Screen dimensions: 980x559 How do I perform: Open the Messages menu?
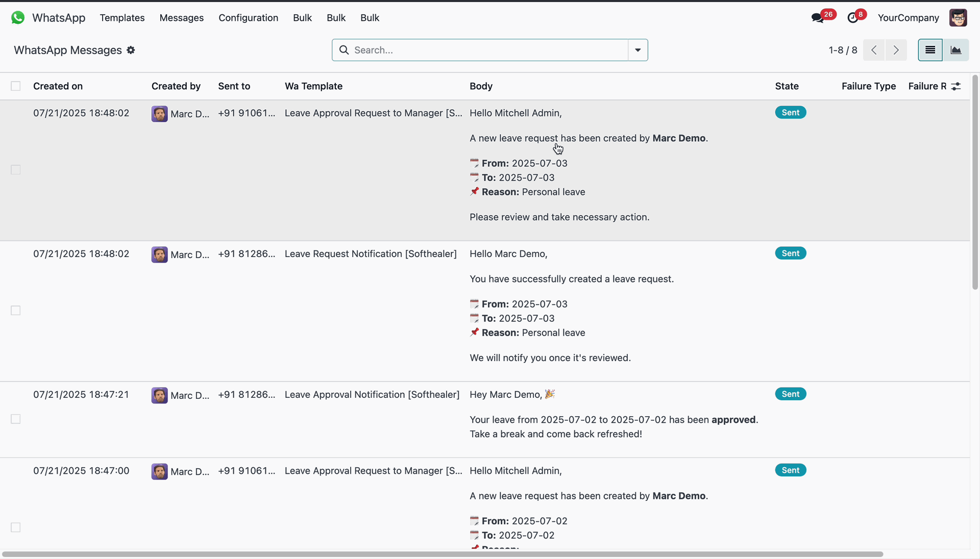click(x=181, y=18)
